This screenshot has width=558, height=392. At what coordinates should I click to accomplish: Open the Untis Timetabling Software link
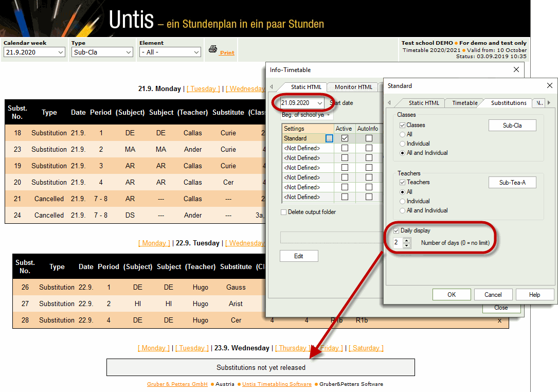(x=277, y=384)
